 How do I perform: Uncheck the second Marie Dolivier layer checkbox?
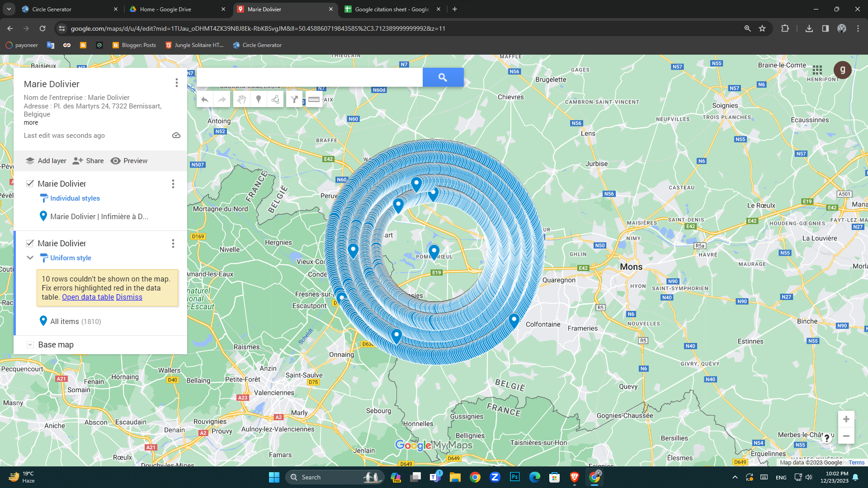[x=30, y=243]
